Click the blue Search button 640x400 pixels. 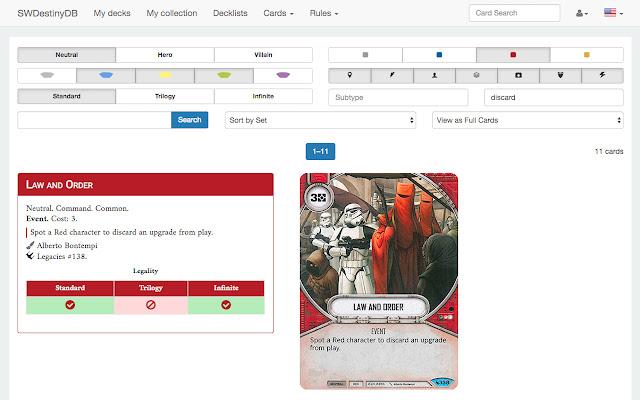[189, 120]
